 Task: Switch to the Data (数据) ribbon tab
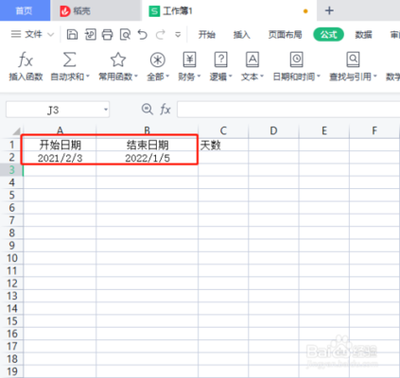pyautogui.click(x=363, y=35)
